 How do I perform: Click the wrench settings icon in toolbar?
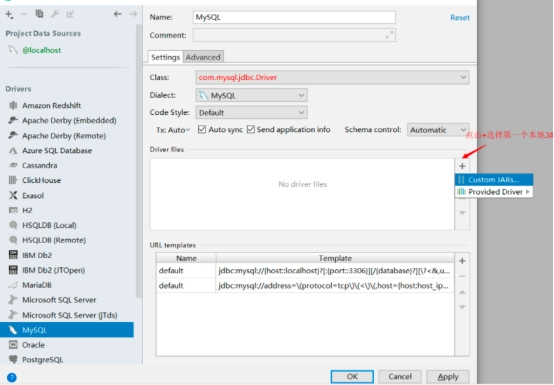click(x=55, y=14)
